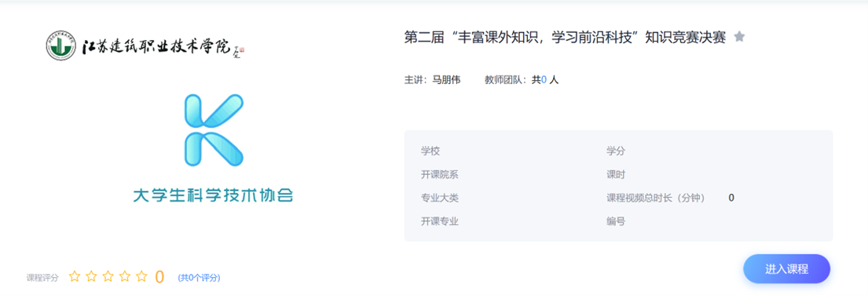Click the blue 0 teacher team count
The image size is (868, 295).
coord(544,80)
